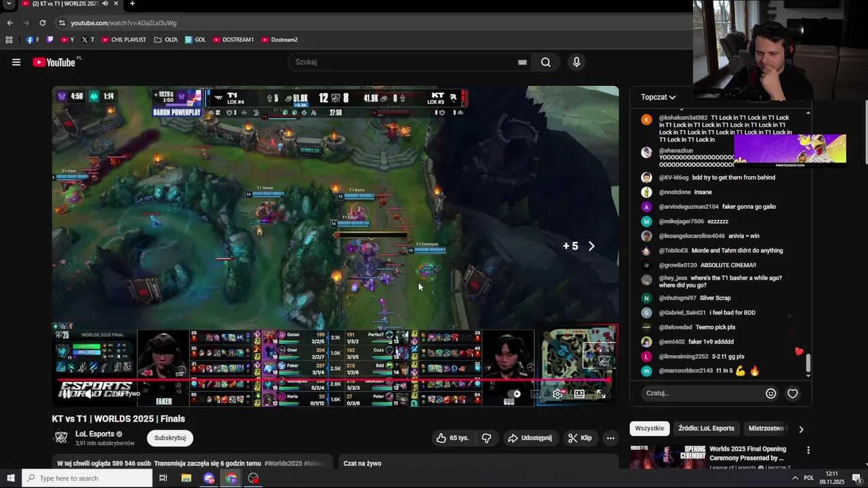Click the youtube.com address bar URL

coord(123,23)
